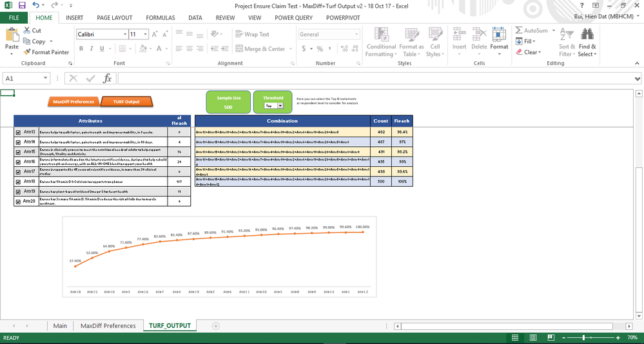Screen dimensions: 644x344
Task: Click the green Sample Size box
Action: pyautogui.click(x=228, y=102)
